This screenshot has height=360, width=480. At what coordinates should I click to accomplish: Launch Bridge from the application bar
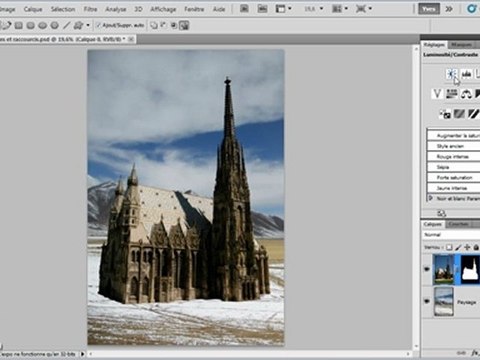(x=244, y=9)
